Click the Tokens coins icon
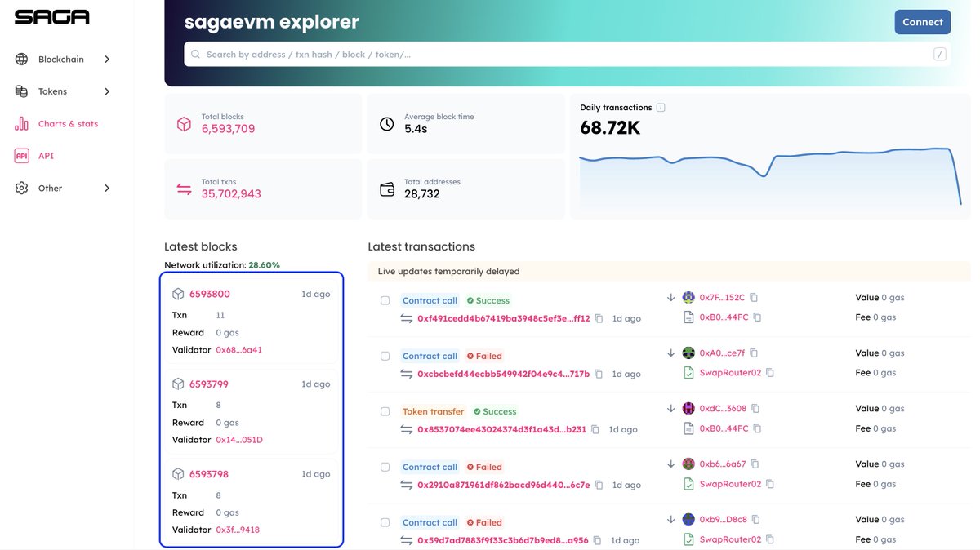 pyautogui.click(x=22, y=91)
